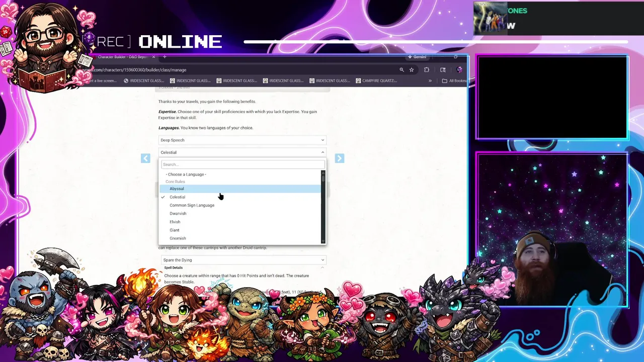The width and height of the screenshot is (644, 362).
Task: Open the browser profile avatar
Action: click(x=459, y=70)
